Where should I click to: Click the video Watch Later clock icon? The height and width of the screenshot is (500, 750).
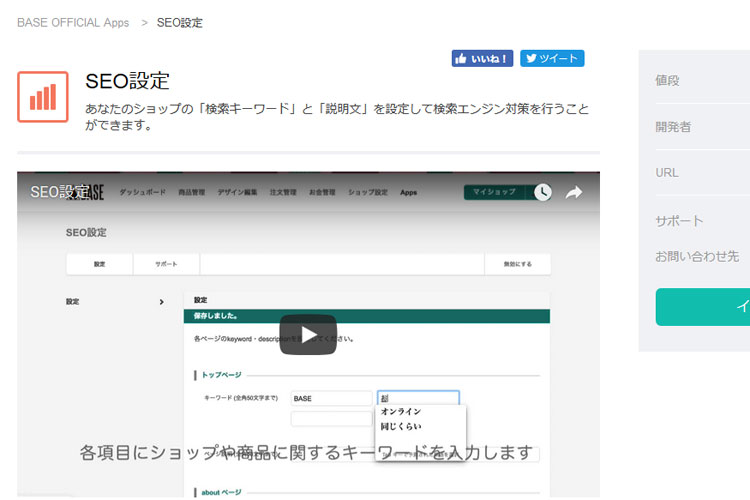[x=542, y=192]
